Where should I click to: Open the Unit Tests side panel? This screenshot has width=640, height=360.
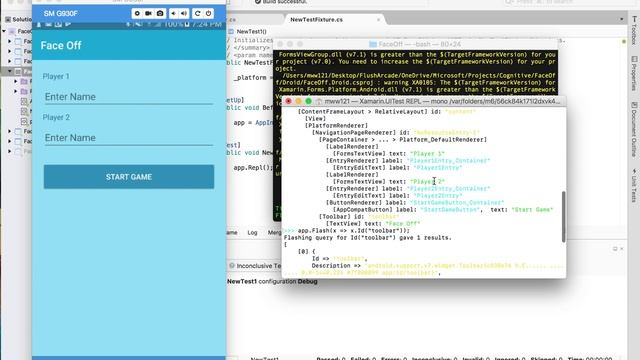coord(634,186)
